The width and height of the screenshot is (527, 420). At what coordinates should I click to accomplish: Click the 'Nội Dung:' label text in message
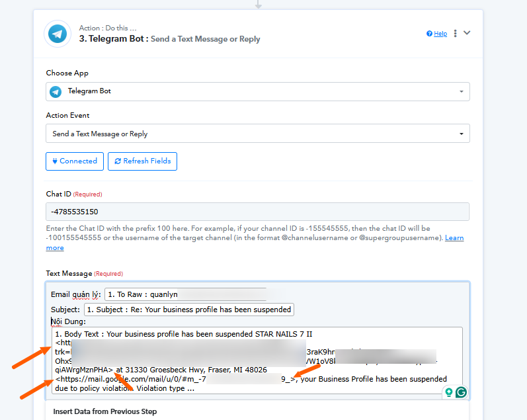(69, 321)
